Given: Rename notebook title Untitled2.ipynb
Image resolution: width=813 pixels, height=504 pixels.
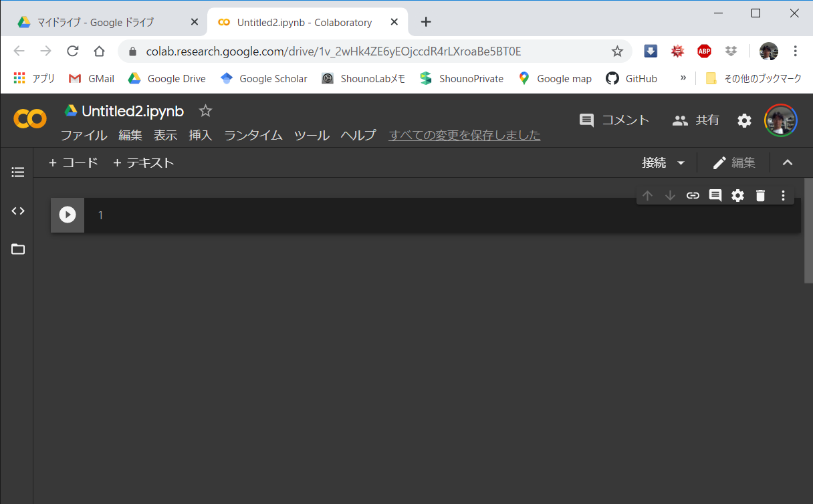Looking at the screenshot, I should tap(132, 111).
